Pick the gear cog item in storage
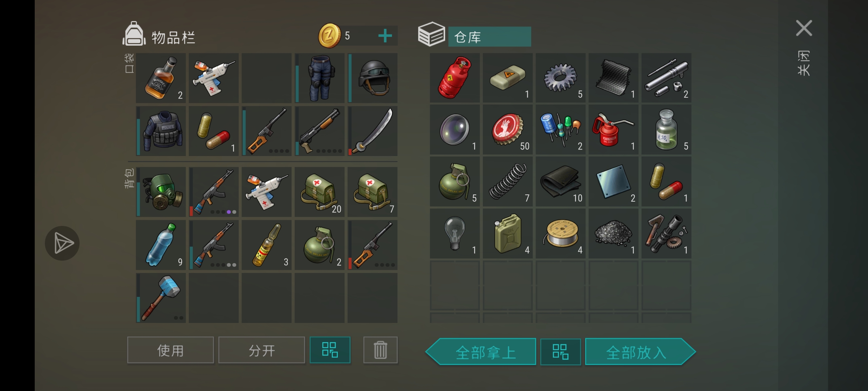868x391 pixels. [561, 77]
